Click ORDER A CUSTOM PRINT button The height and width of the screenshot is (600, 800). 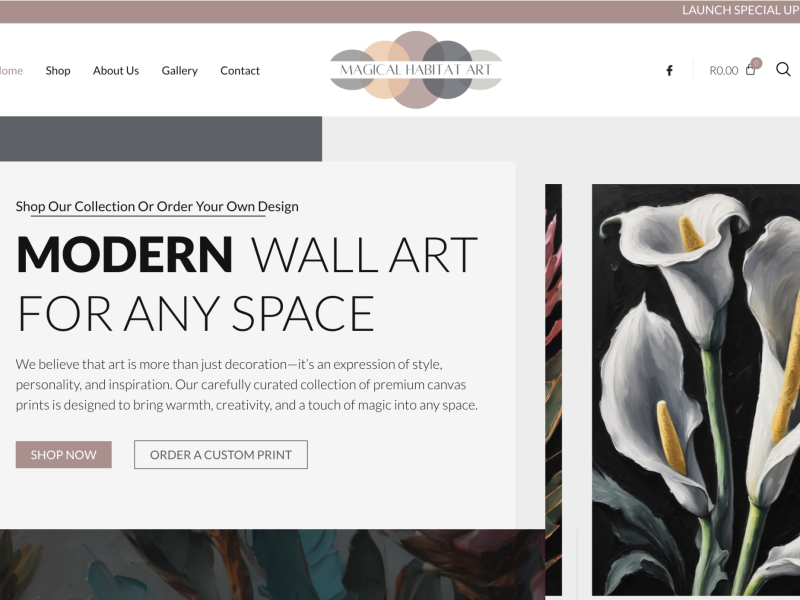tap(221, 455)
